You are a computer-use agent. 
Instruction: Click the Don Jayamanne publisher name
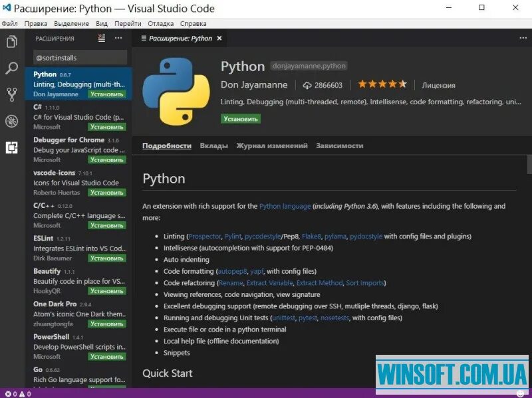[254, 85]
